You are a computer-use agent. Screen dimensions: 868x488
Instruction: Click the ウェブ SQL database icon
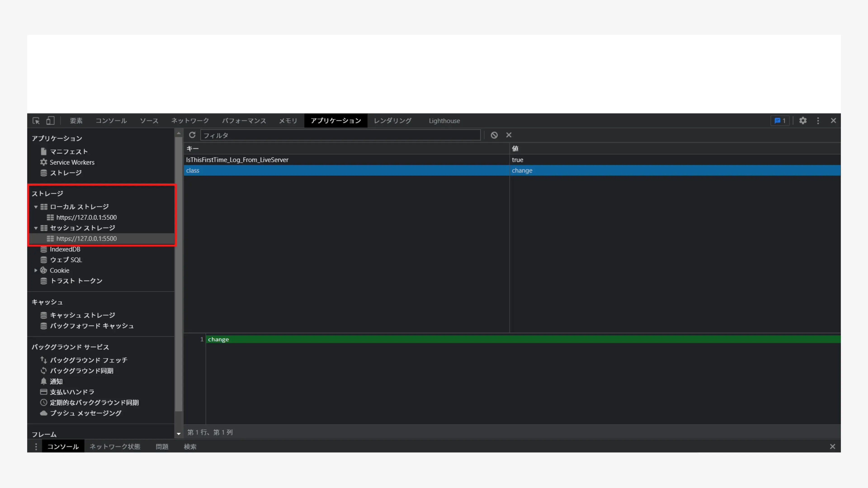(x=43, y=260)
